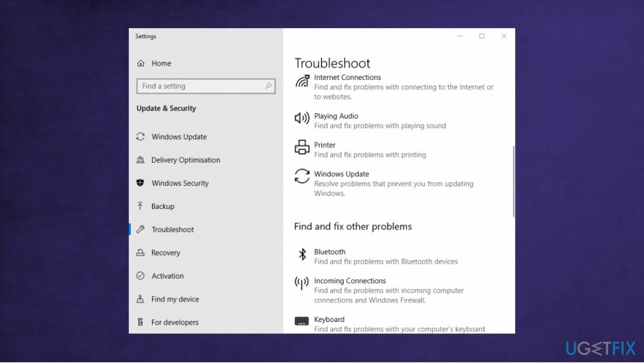Image resolution: width=644 pixels, height=363 pixels.
Task: Click the Update & Security heading
Action: pyautogui.click(x=166, y=109)
